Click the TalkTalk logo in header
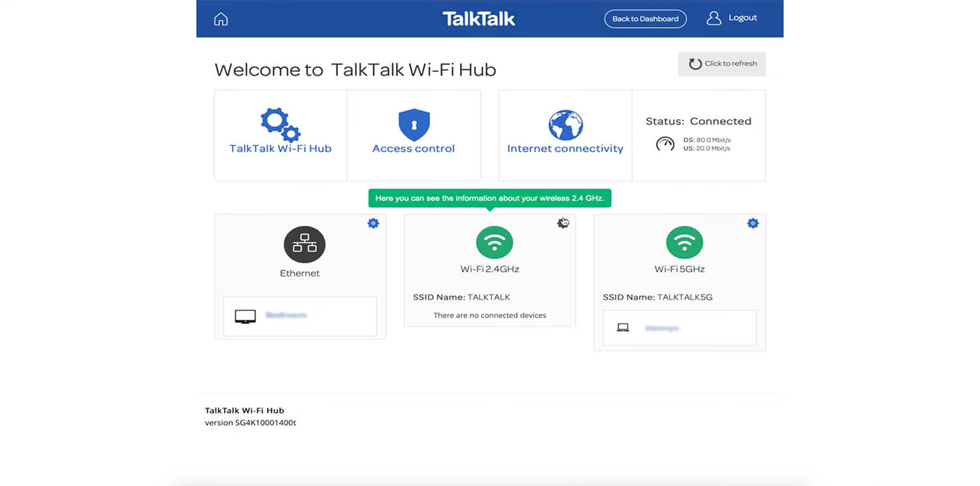Viewport: 980px width, 486px height. [x=479, y=18]
